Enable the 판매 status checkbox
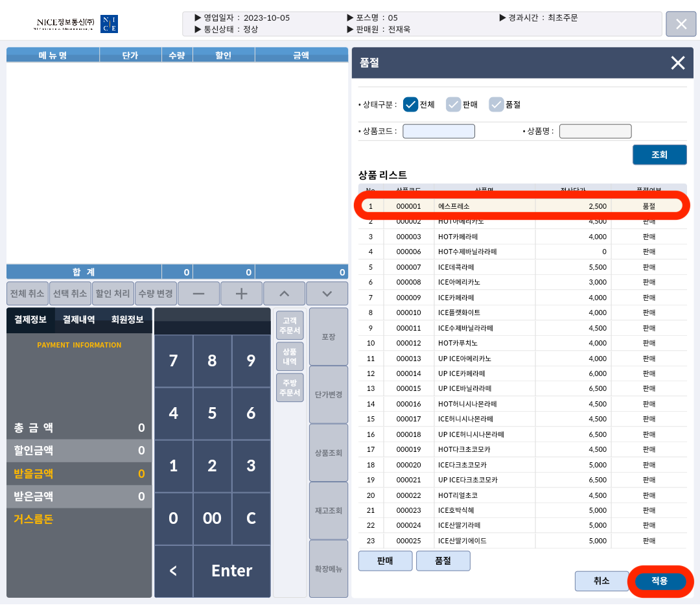Screen dimensions: 700x614 coord(453,104)
